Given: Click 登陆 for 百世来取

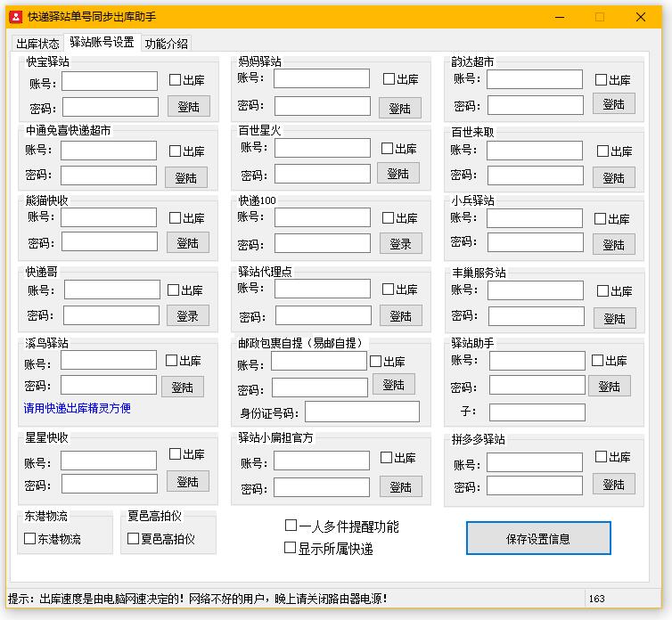Looking at the screenshot, I should click(614, 177).
